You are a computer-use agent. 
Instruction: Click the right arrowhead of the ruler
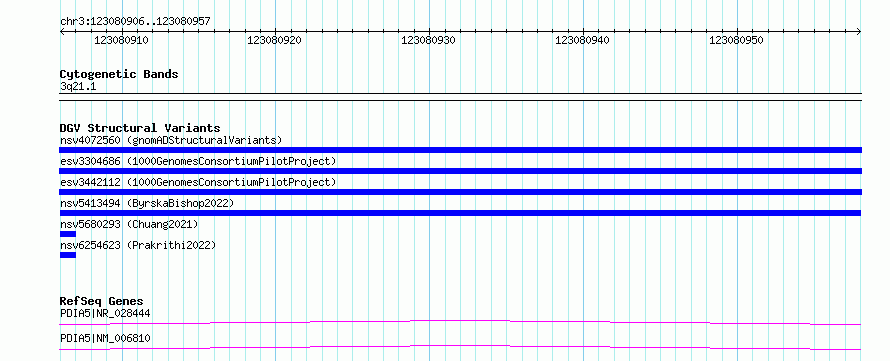pos(859,32)
